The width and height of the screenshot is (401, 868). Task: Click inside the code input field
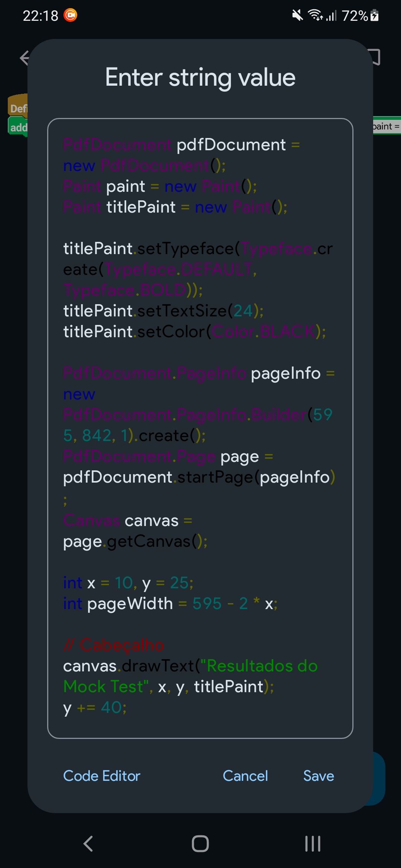[x=200, y=428]
